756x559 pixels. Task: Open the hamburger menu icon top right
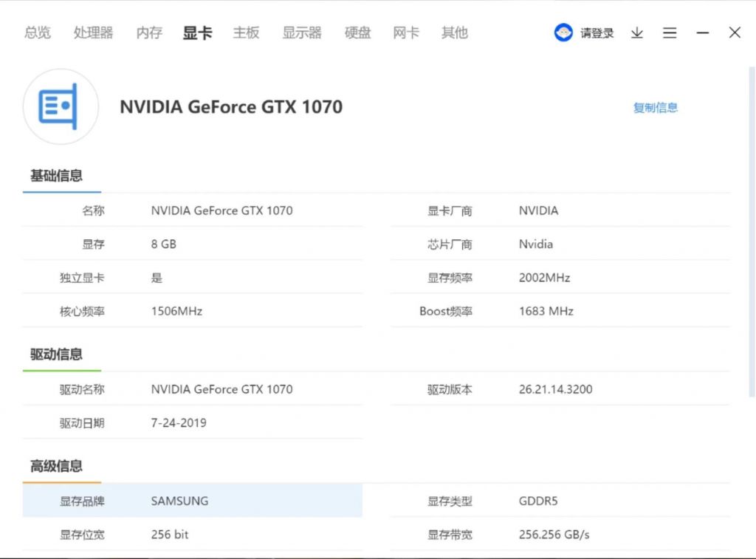coord(670,32)
